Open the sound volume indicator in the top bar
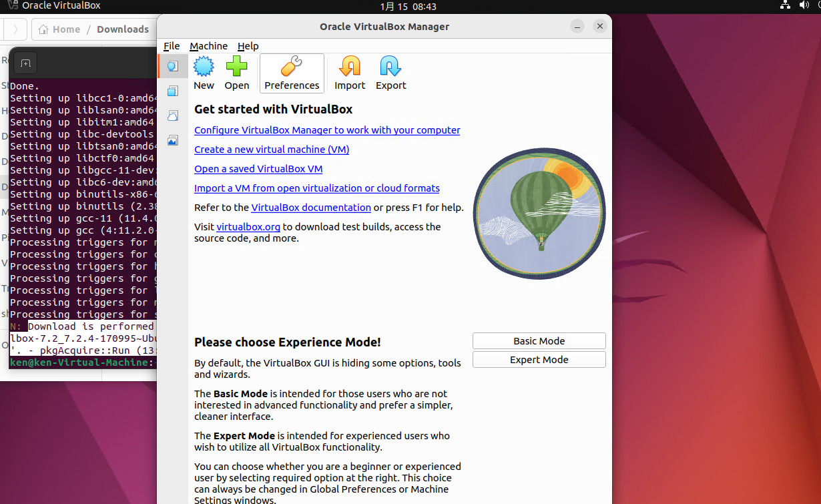Image resolution: width=821 pixels, height=504 pixels. (x=804, y=5)
